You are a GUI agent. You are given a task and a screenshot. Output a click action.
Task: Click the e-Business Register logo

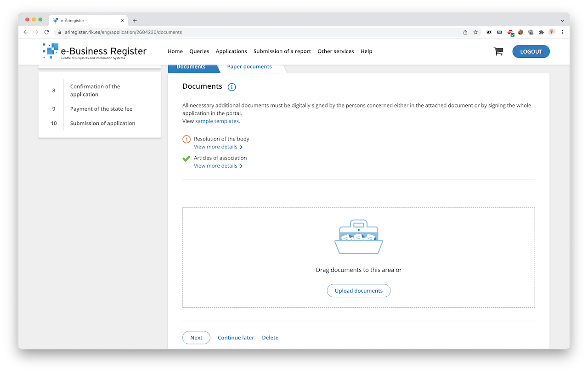click(95, 51)
